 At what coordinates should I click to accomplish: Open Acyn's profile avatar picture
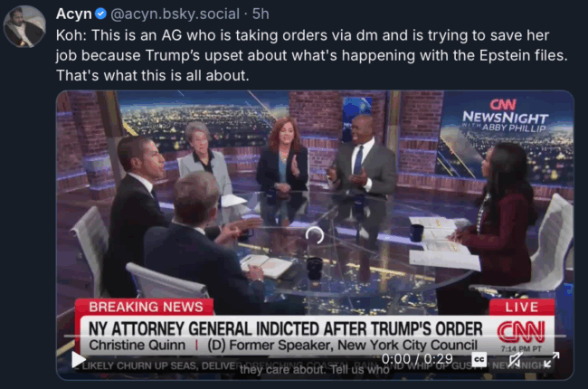(x=24, y=26)
